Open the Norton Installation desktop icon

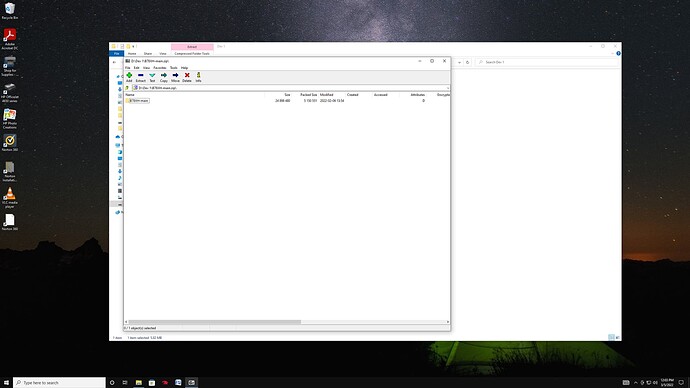[10, 172]
